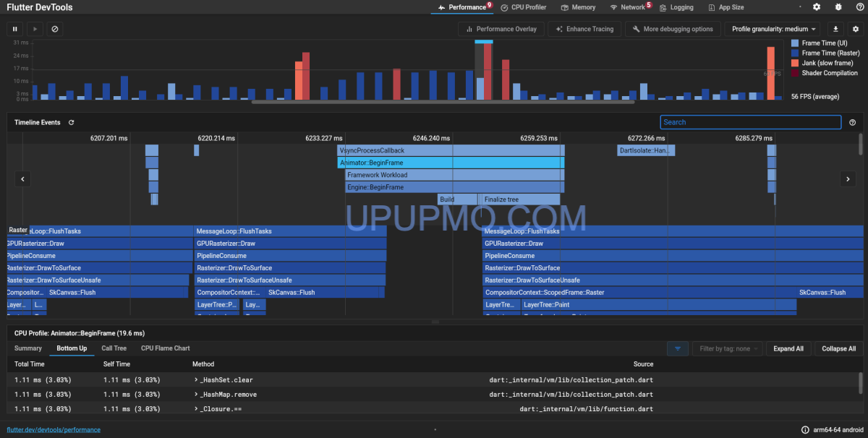Screen dimensions: 868x438
Task: Open the Summary tab
Action: coord(28,348)
